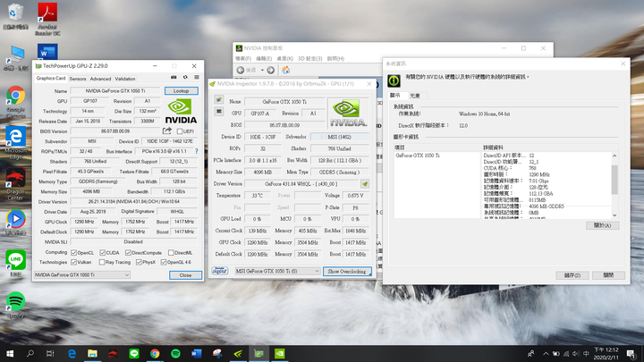
Task: Click the top-left tool icon beside Name in Inspector
Action: pos(219,100)
